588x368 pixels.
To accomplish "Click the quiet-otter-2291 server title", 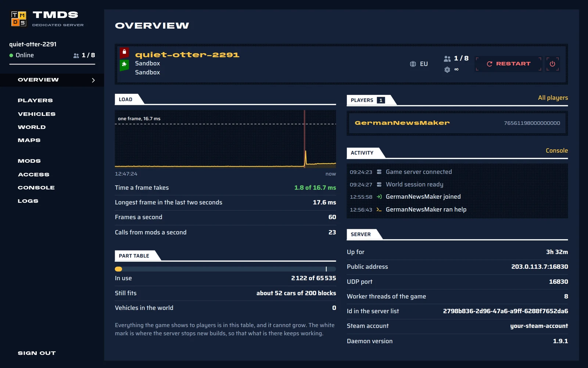I will 187,55.
